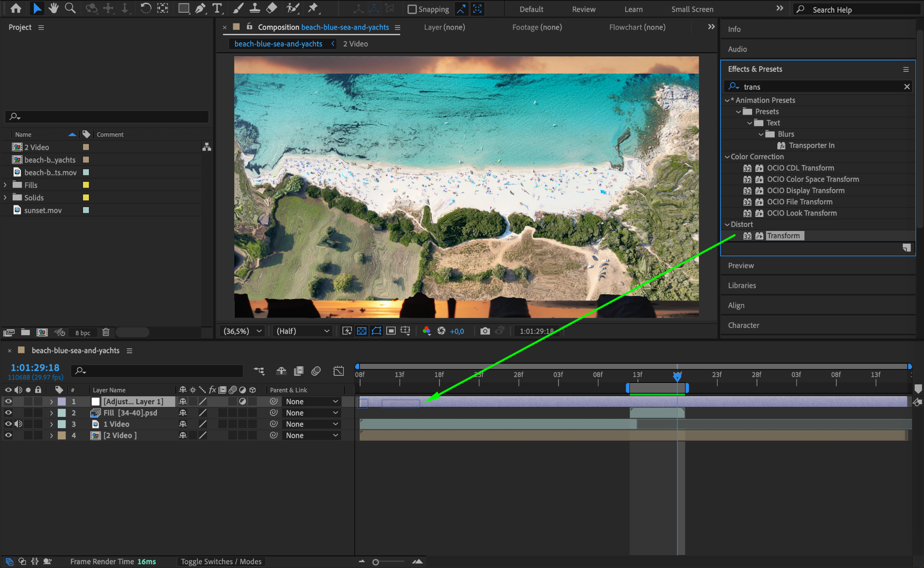Expand the Fills folder in Project panel
Screen dimensions: 924x568
click(5, 185)
